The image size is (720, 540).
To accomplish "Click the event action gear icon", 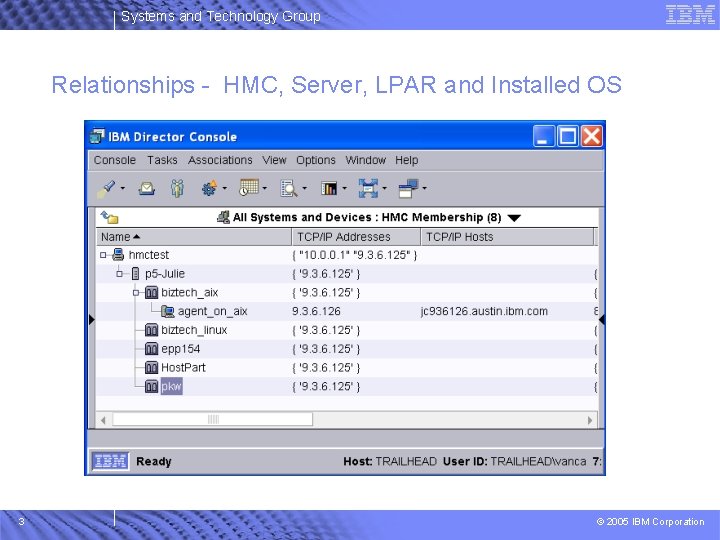I will [x=209, y=188].
